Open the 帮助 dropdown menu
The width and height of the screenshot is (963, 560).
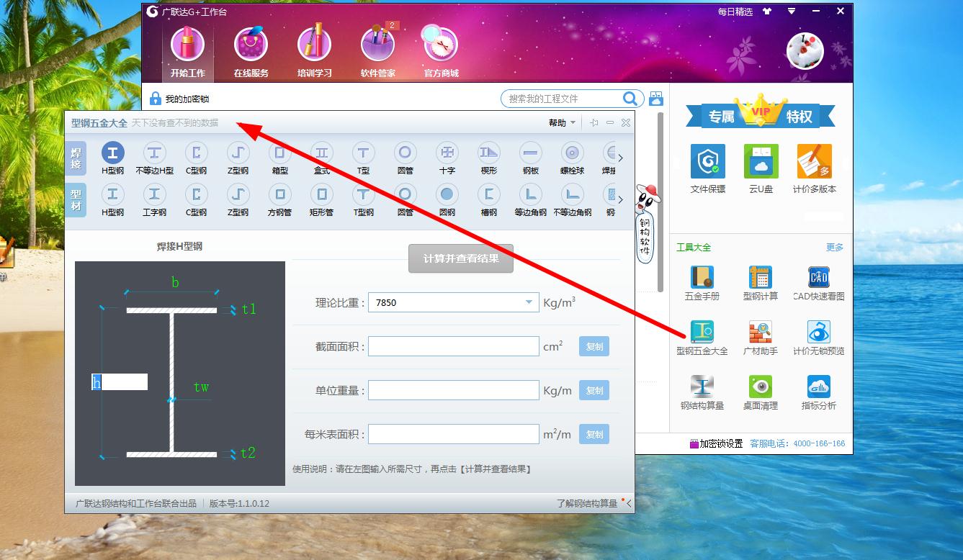pyautogui.click(x=562, y=123)
